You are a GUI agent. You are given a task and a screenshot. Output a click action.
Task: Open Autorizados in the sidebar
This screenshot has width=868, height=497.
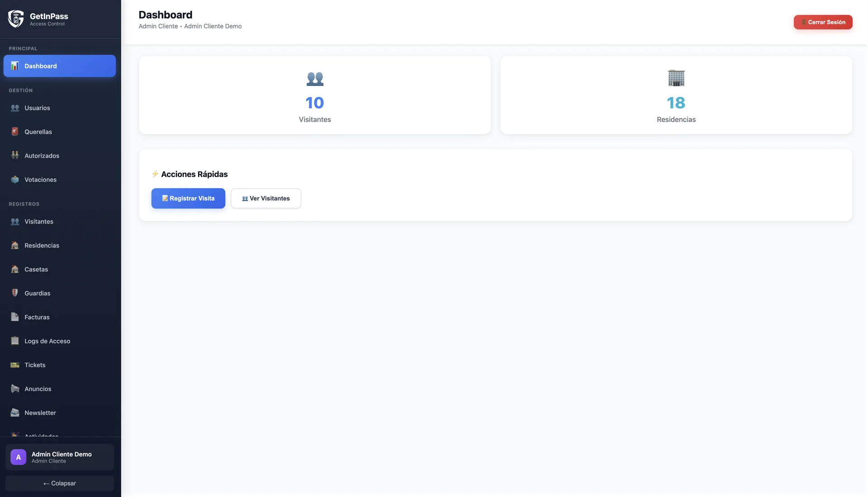(60, 156)
